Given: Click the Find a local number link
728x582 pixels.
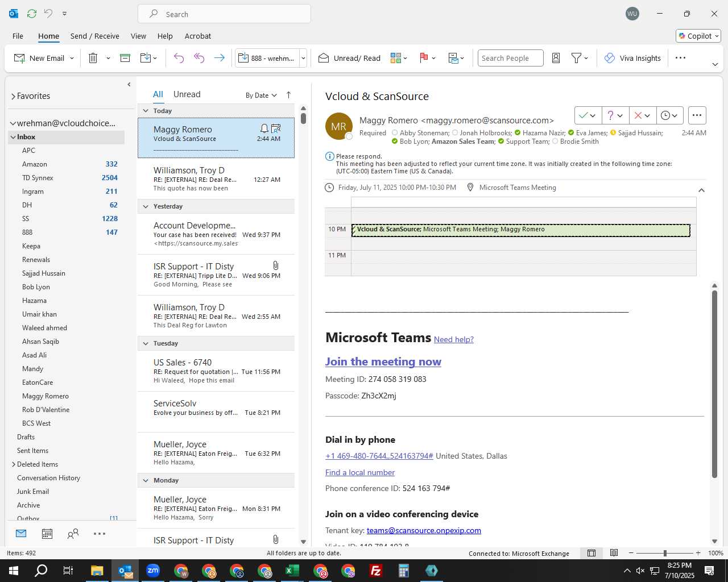Looking at the screenshot, I should 360,472.
